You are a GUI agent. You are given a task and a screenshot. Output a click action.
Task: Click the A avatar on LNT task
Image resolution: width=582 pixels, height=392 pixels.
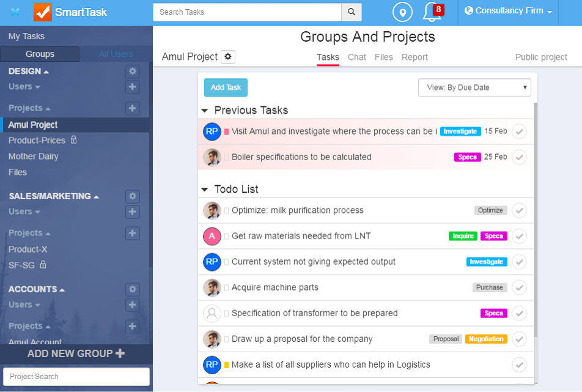point(212,236)
